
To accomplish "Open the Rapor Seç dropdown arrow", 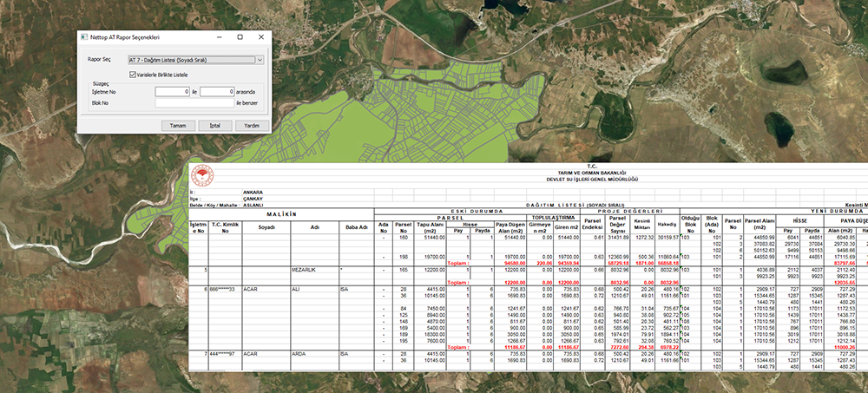I will click(260, 61).
